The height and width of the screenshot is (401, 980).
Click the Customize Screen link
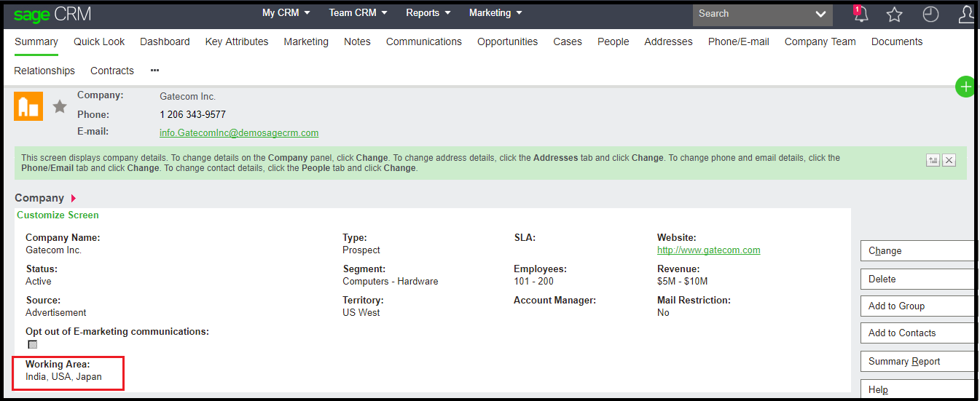click(x=58, y=215)
